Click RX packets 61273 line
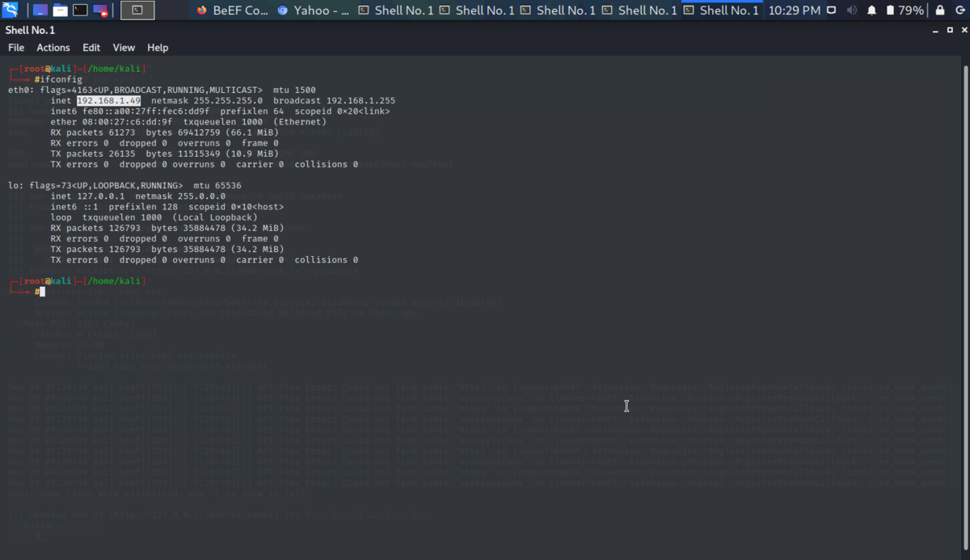970x560 pixels. [x=164, y=133]
